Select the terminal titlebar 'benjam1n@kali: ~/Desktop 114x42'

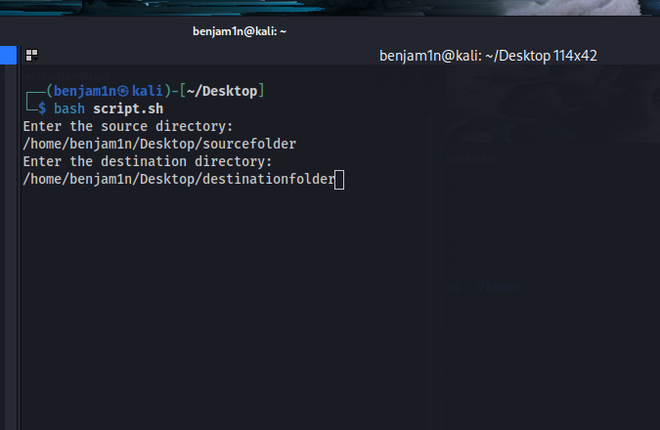(x=488, y=56)
